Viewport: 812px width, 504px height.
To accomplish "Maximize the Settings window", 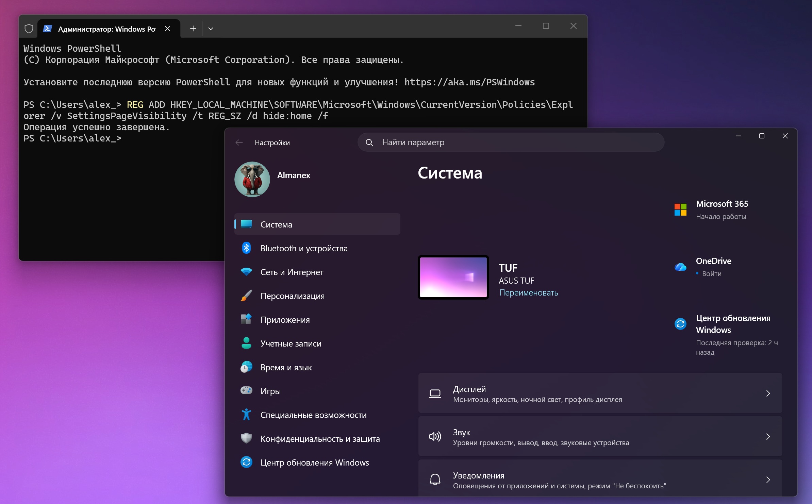I will click(x=762, y=136).
